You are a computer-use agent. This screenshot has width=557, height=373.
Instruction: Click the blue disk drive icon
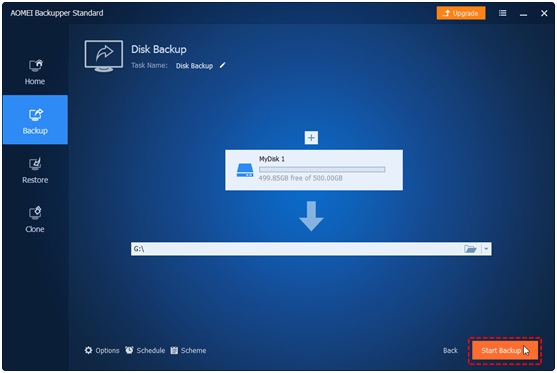[x=245, y=170]
